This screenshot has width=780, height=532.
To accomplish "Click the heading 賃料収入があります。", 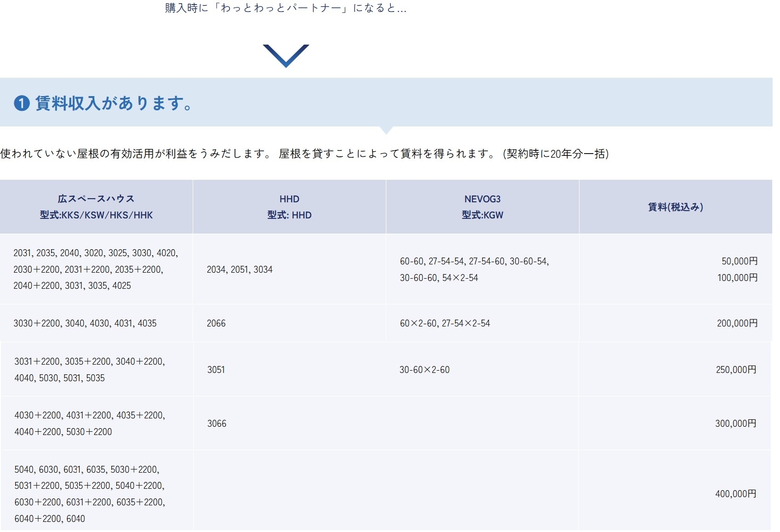I will [114, 103].
